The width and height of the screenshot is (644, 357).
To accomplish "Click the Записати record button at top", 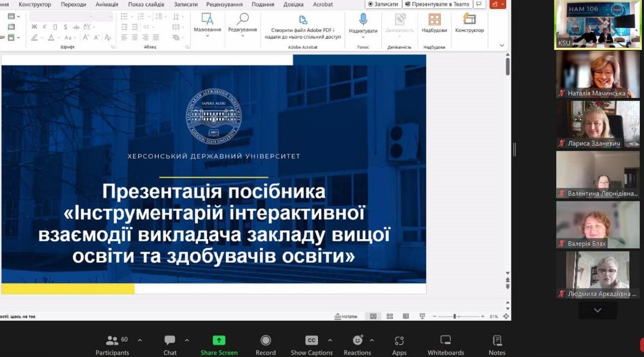I will 383,4.
